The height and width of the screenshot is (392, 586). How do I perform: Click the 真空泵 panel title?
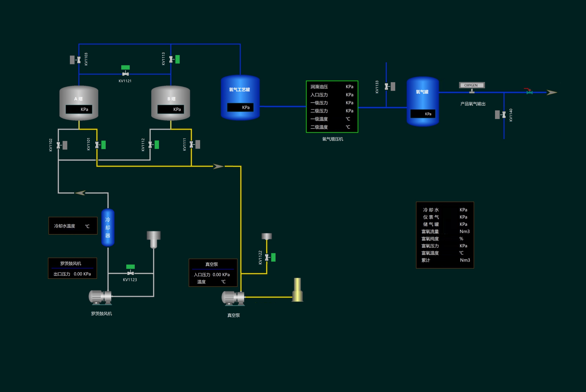212,264
